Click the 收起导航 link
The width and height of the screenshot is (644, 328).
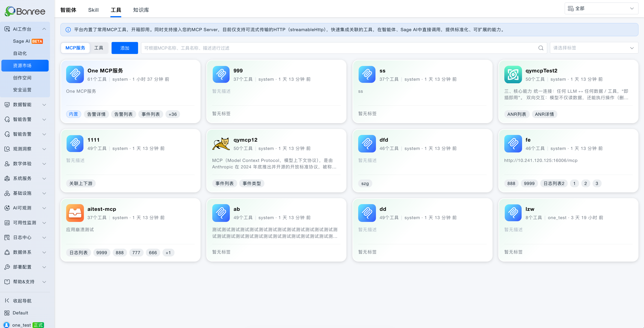pos(22,301)
